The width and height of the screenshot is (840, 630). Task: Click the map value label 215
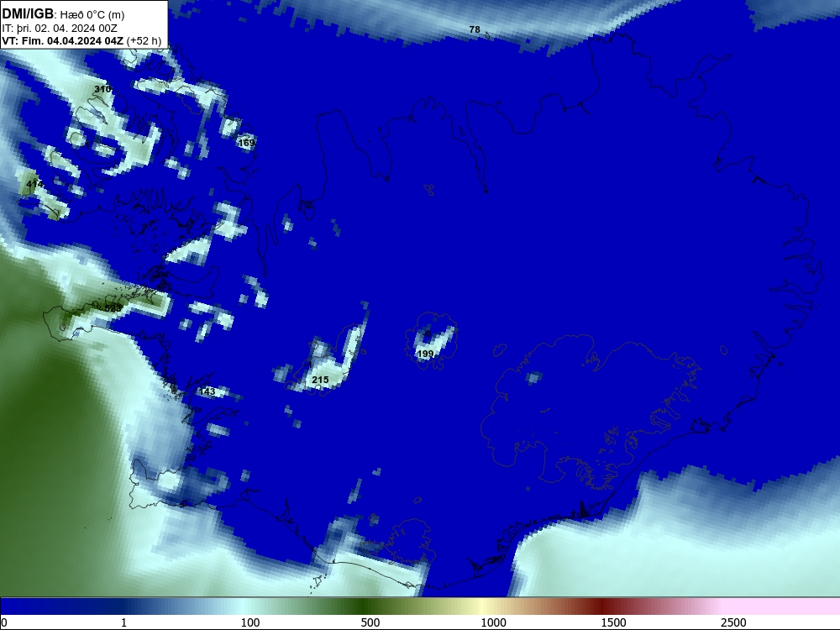(320, 380)
